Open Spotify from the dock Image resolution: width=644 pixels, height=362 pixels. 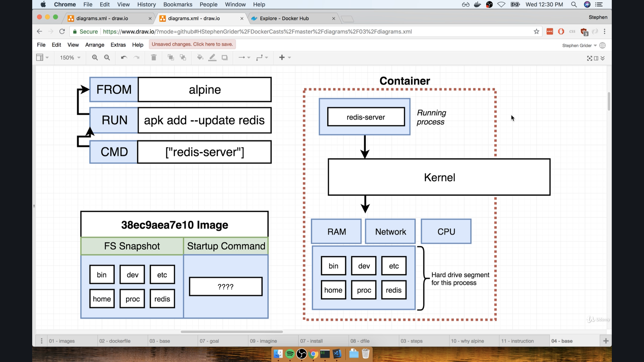289,354
